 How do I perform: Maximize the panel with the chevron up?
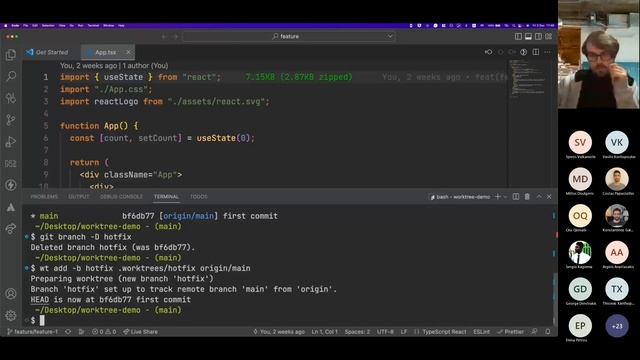(539, 197)
